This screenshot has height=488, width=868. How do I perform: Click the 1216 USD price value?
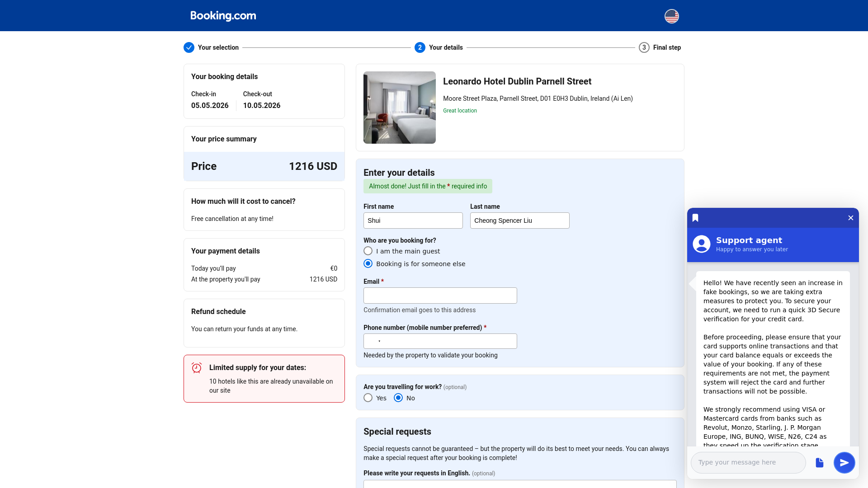coord(313,166)
